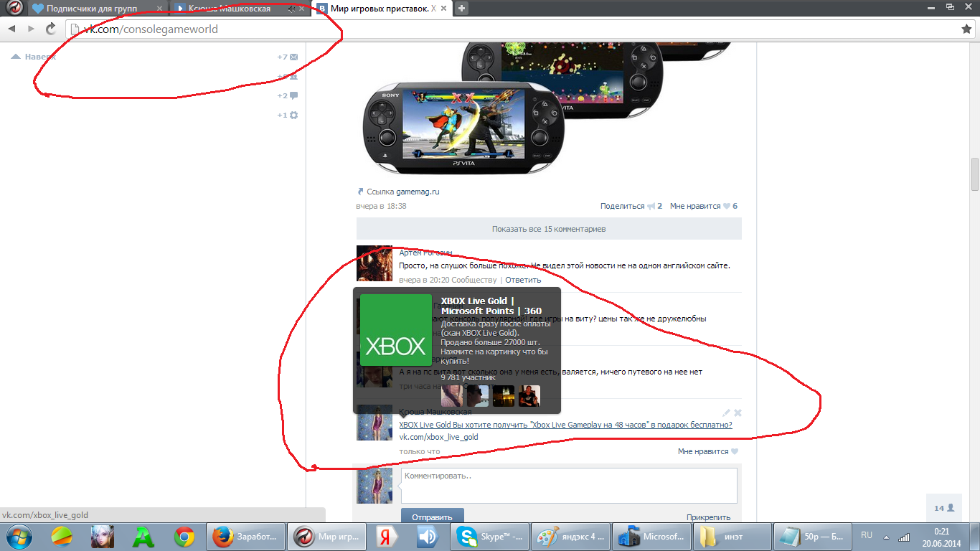Like the latest comment via Мне нравится heart
980x551 pixels.
click(x=734, y=452)
